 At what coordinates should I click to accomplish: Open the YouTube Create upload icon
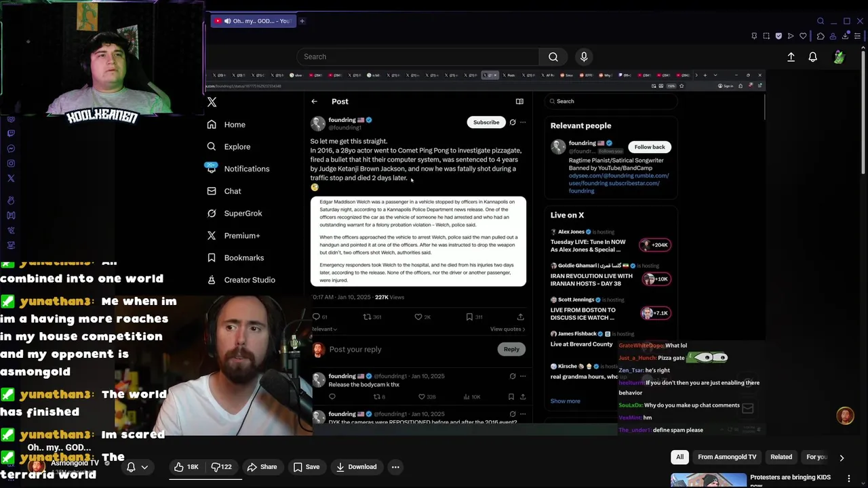[791, 58]
